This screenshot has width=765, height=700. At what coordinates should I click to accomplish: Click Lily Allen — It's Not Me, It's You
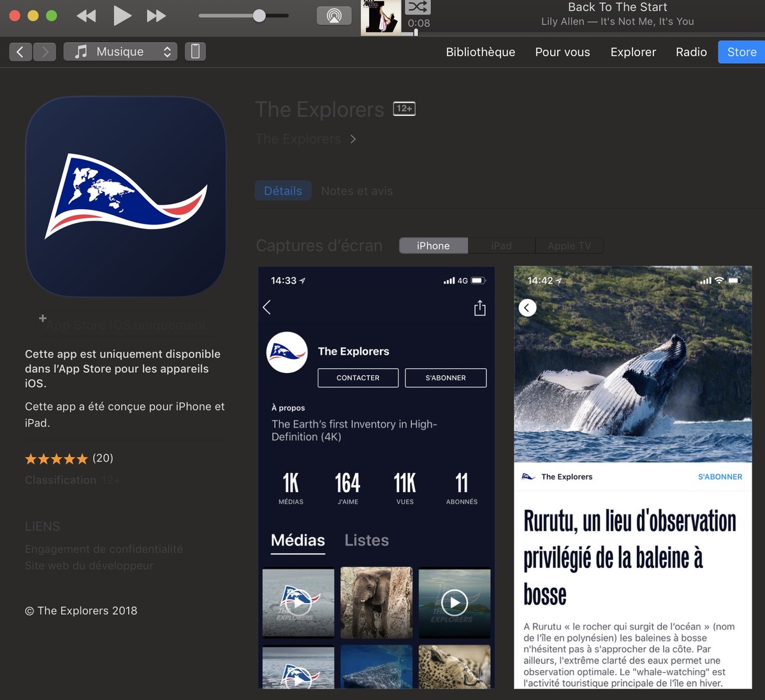pyautogui.click(x=618, y=22)
